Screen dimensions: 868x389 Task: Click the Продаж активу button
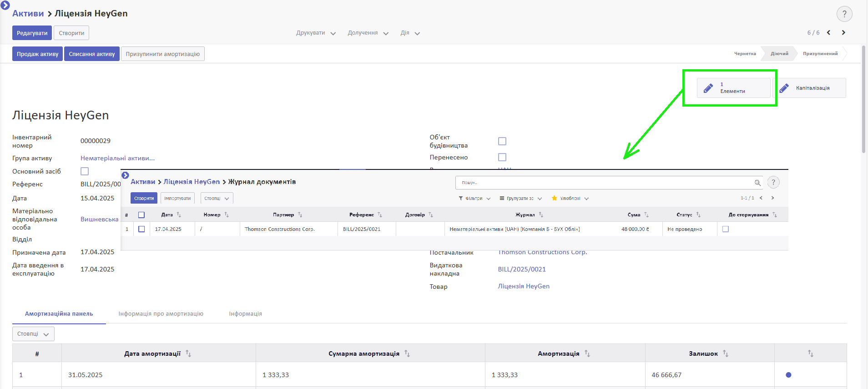click(x=38, y=54)
